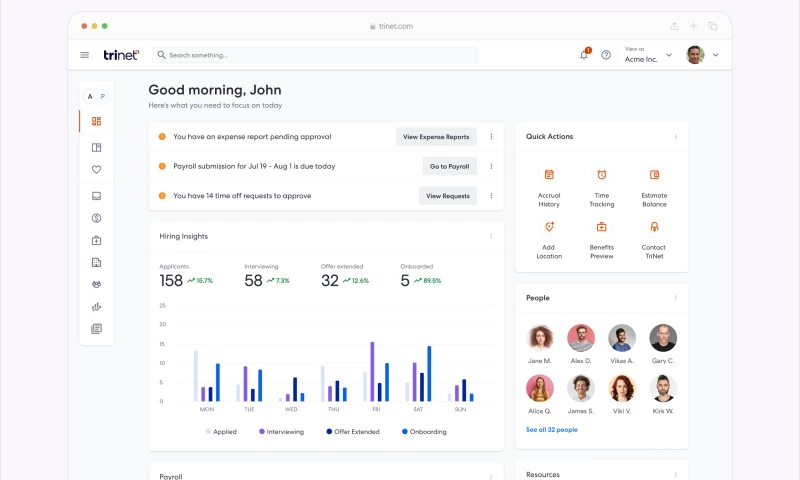
Task: Toggle Applied series in chart legend
Action: coord(221,432)
